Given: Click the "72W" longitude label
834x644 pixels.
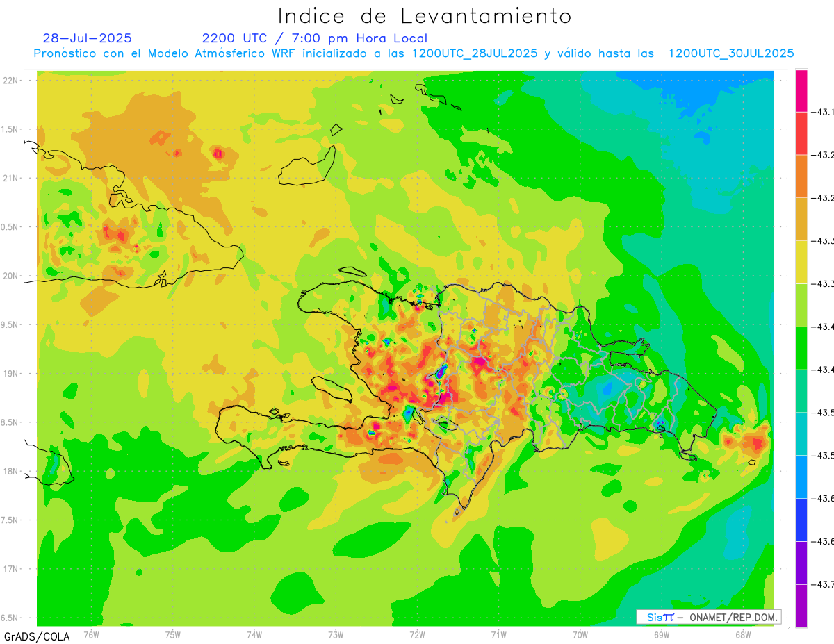Looking at the screenshot, I should click(417, 634).
